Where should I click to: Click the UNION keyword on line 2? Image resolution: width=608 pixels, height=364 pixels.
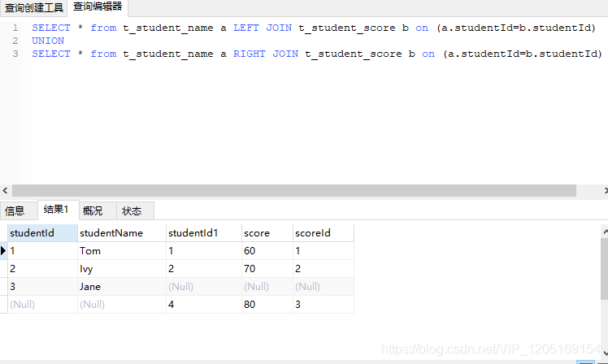pos(48,41)
